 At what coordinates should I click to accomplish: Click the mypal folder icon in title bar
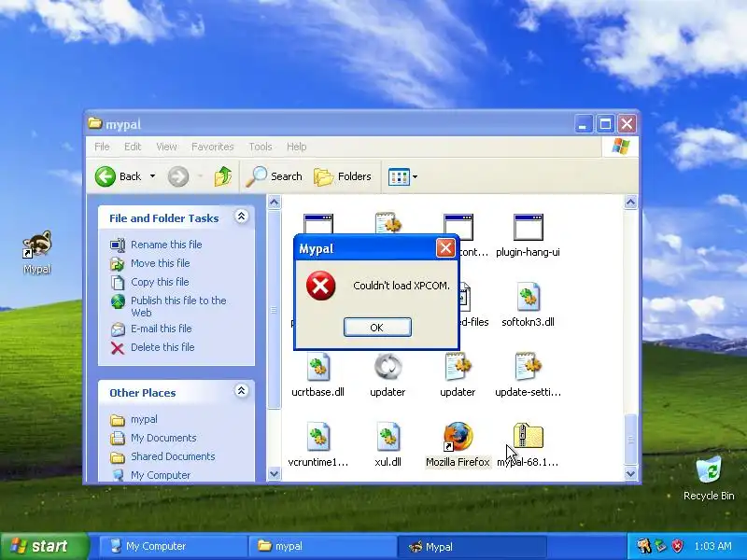tap(95, 124)
